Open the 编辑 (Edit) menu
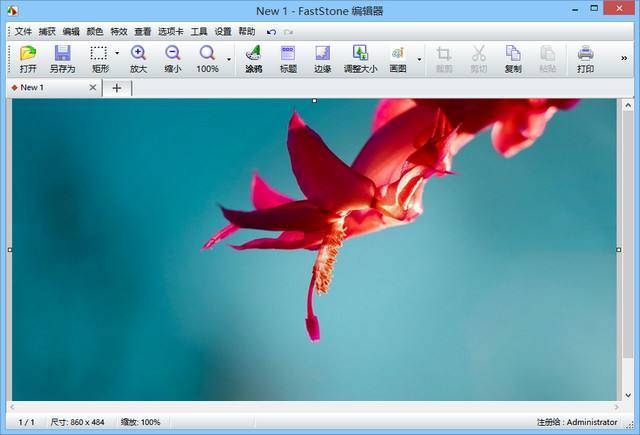Screen dimensions: 640x435 pyautogui.click(x=71, y=31)
